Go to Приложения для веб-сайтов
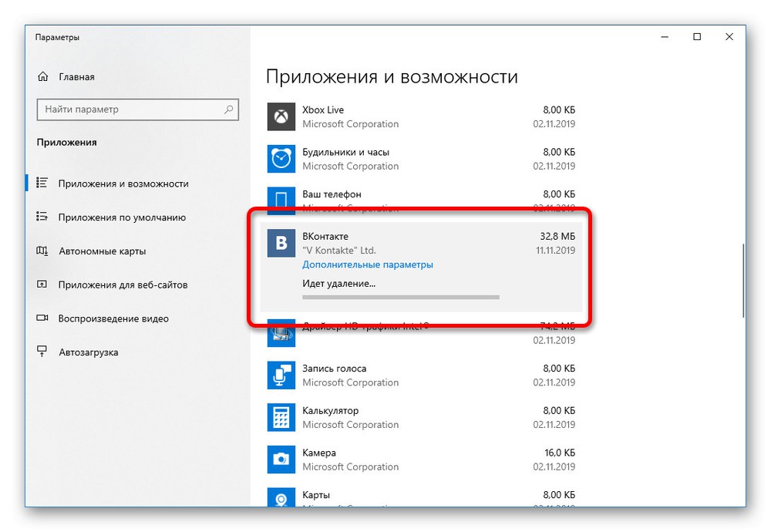The height and width of the screenshot is (532, 771). [123, 285]
